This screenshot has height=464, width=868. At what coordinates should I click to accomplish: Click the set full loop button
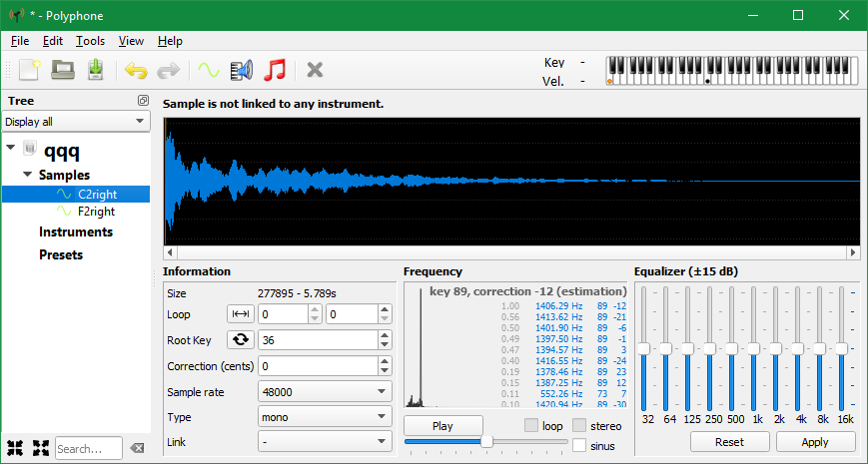[241, 314]
